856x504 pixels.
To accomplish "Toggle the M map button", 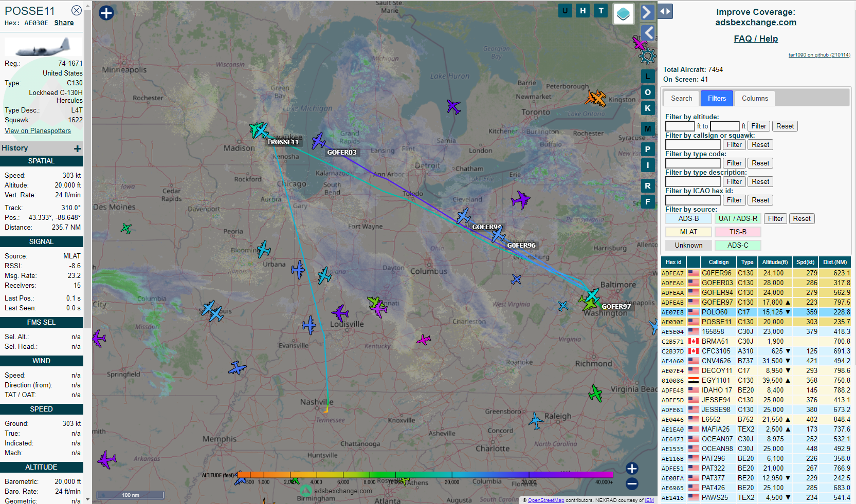I will pos(648,129).
